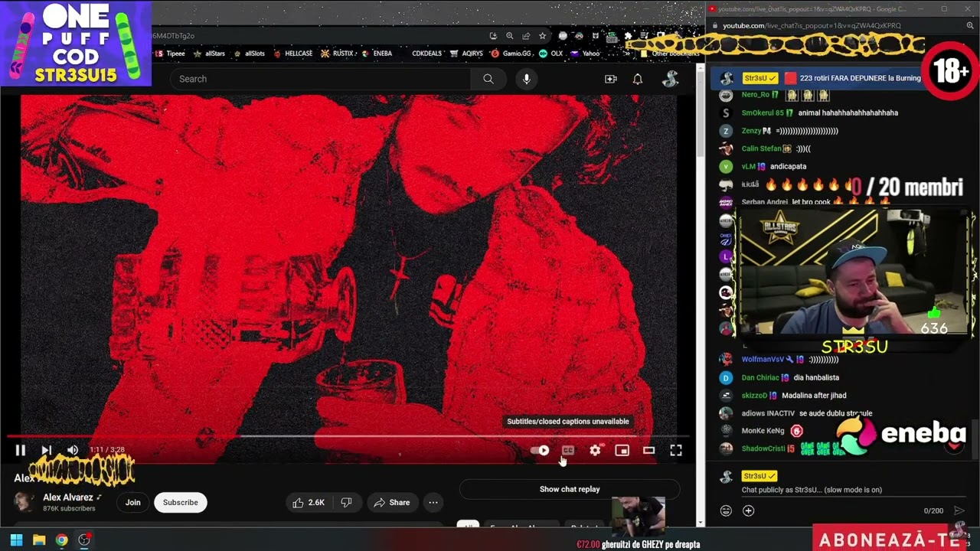Open the OLX bookmark
Viewport: 980px width, 551px height.
(x=551, y=54)
